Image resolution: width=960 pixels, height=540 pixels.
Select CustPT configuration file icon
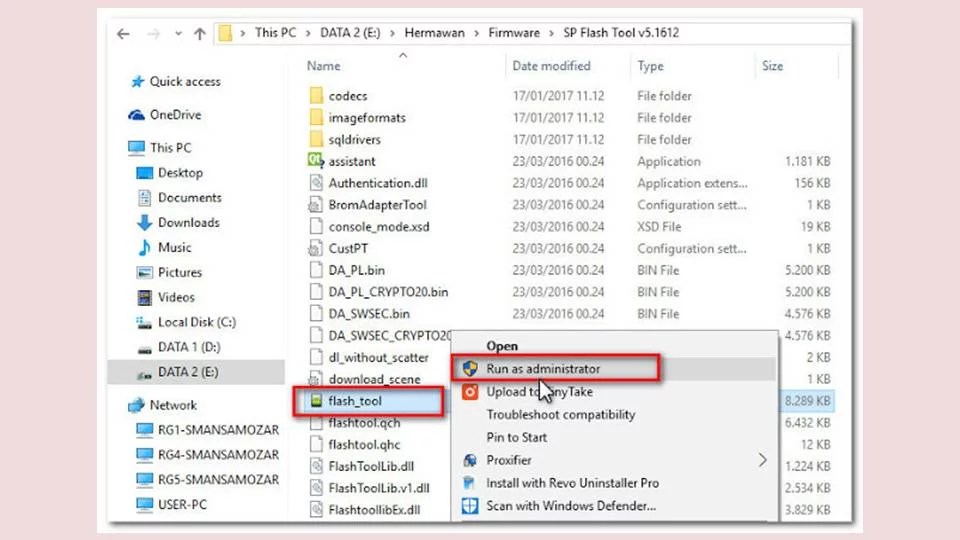point(315,249)
